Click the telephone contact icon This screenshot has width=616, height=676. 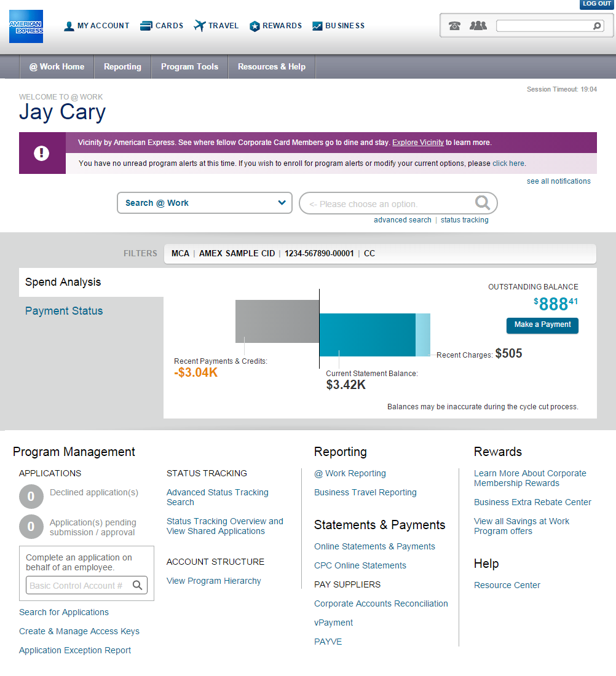(454, 26)
